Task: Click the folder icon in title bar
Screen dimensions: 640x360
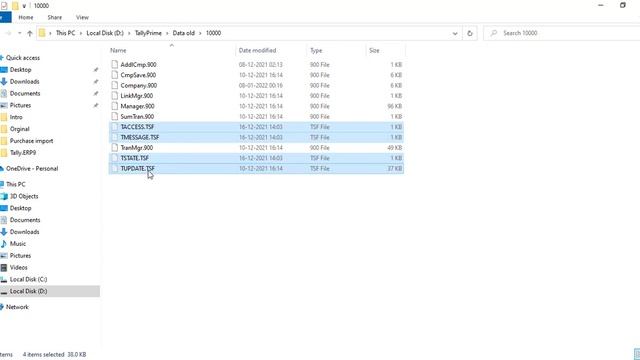Action: tap(15, 6)
